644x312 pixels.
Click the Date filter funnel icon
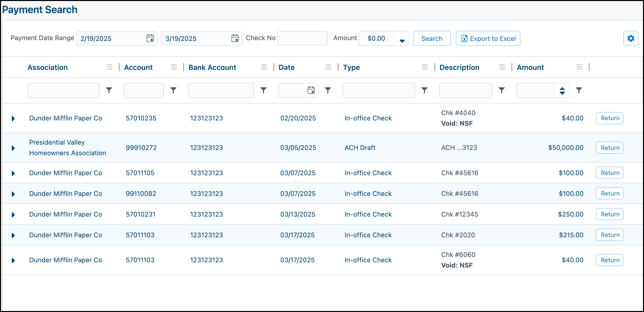(x=328, y=90)
